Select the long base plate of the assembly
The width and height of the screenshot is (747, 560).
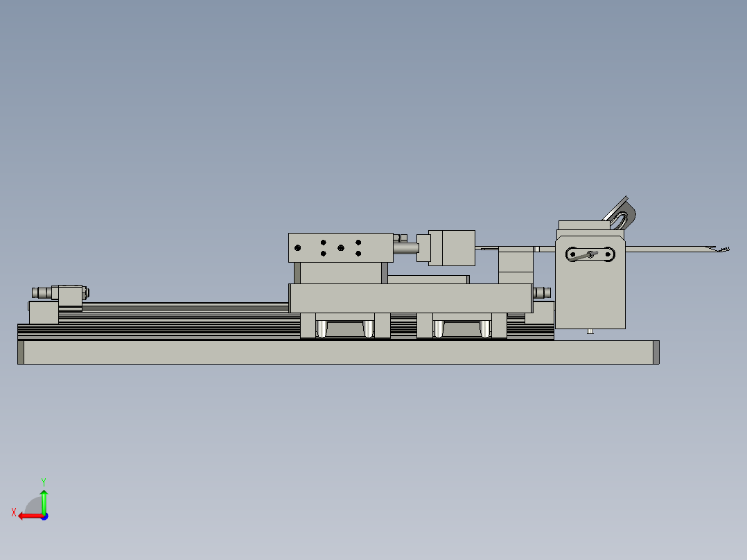pos(338,352)
